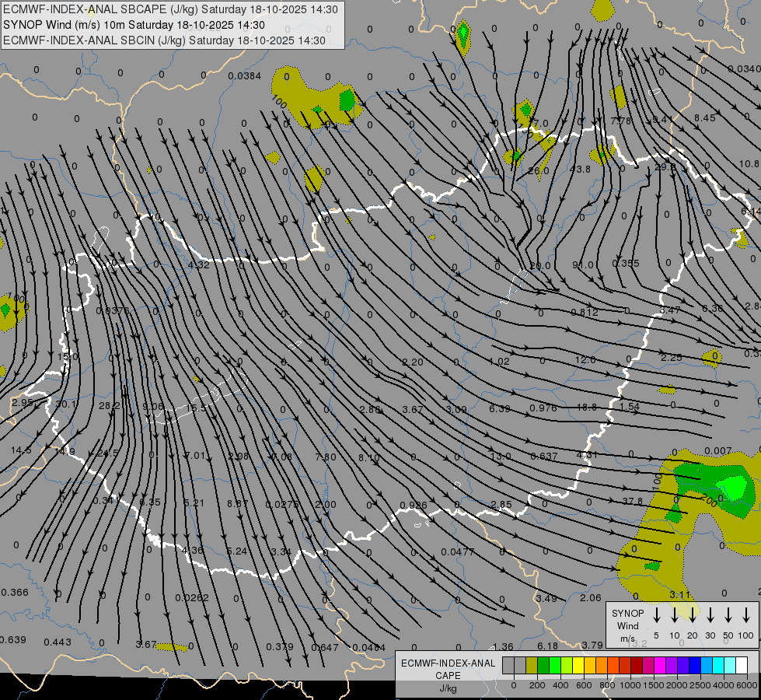Screen dimensions: 761x700
Task: Click the map value 37.8
Action: click(x=633, y=501)
